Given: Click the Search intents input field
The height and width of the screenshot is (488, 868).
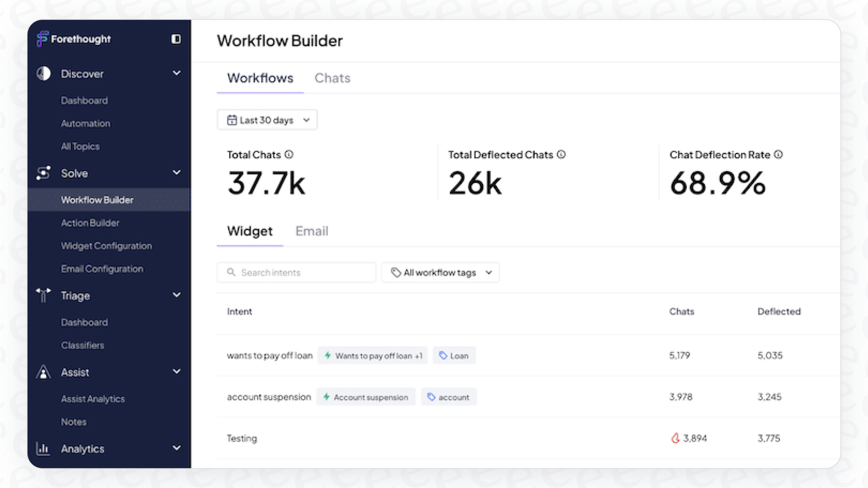Looking at the screenshot, I should pos(296,272).
